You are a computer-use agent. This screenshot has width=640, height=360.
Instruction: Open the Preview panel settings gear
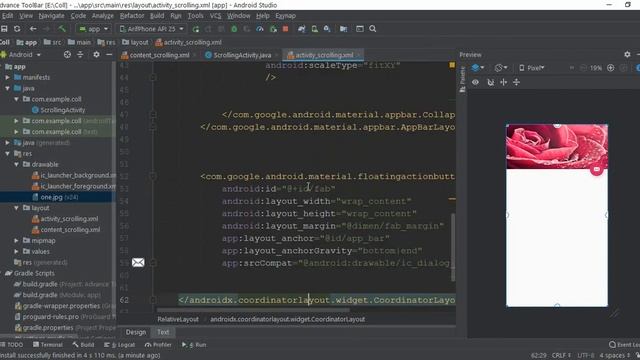[627, 54]
